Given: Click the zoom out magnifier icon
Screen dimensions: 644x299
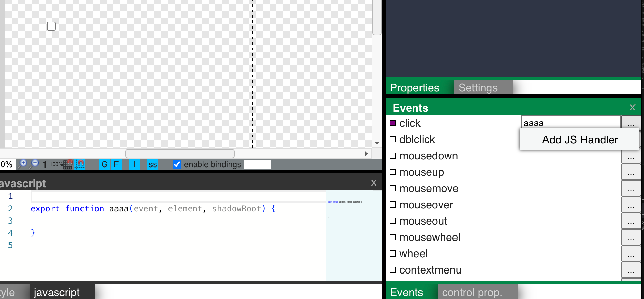Looking at the screenshot, I should tap(34, 164).
